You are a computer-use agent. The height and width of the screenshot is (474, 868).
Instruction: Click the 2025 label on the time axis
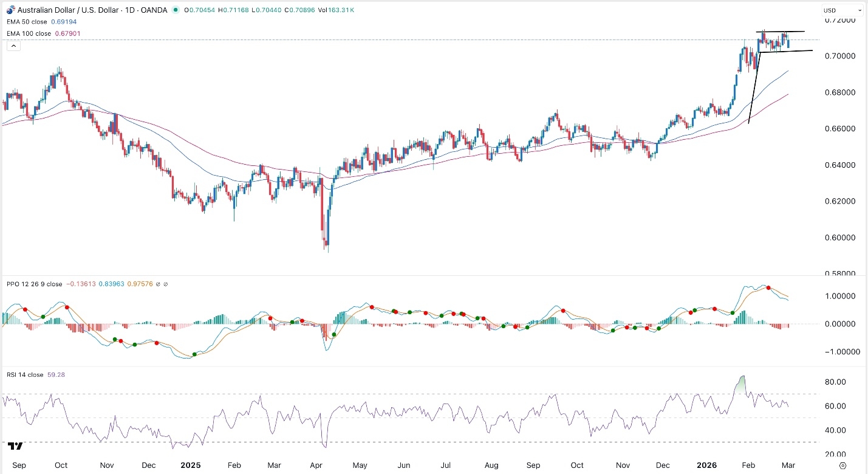190,465
